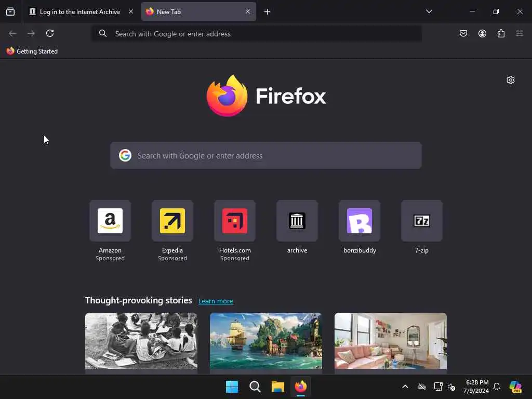Click the Google logo in search box
This screenshot has height=399, width=532.
(x=125, y=155)
